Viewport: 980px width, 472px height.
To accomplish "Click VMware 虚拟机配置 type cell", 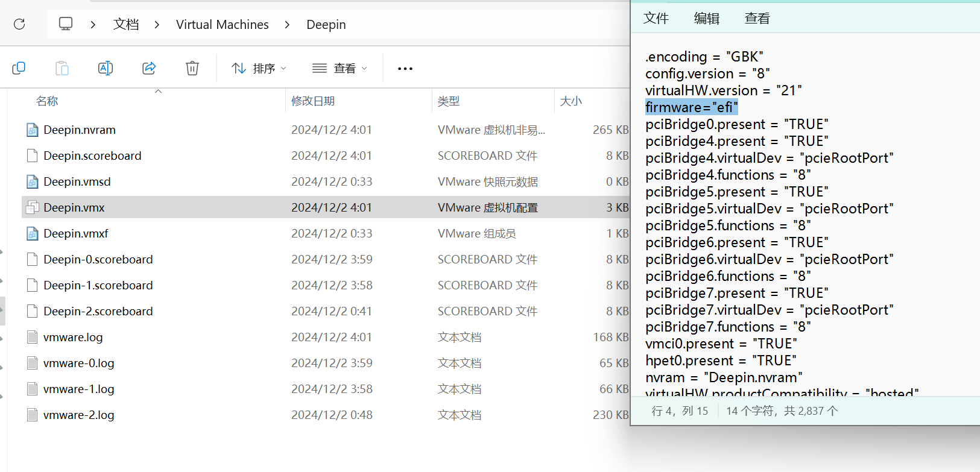I will pyautogui.click(x=488, y=207).
